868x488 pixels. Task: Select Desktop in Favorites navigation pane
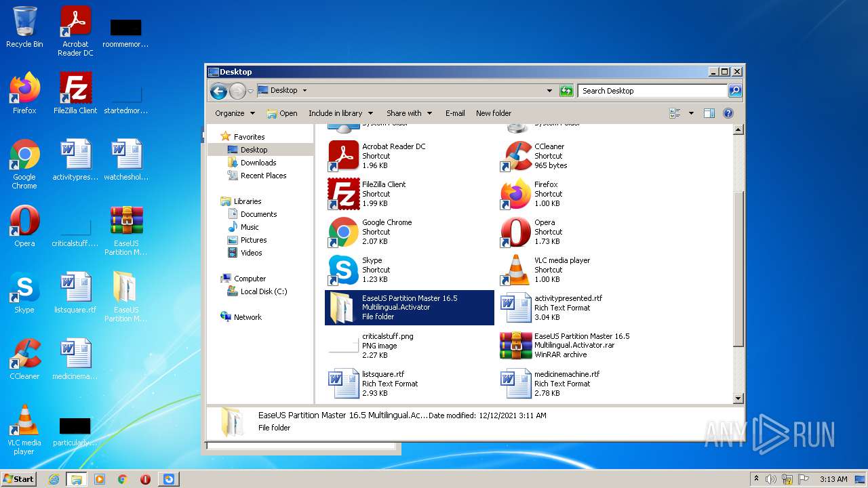pos(260,150)
